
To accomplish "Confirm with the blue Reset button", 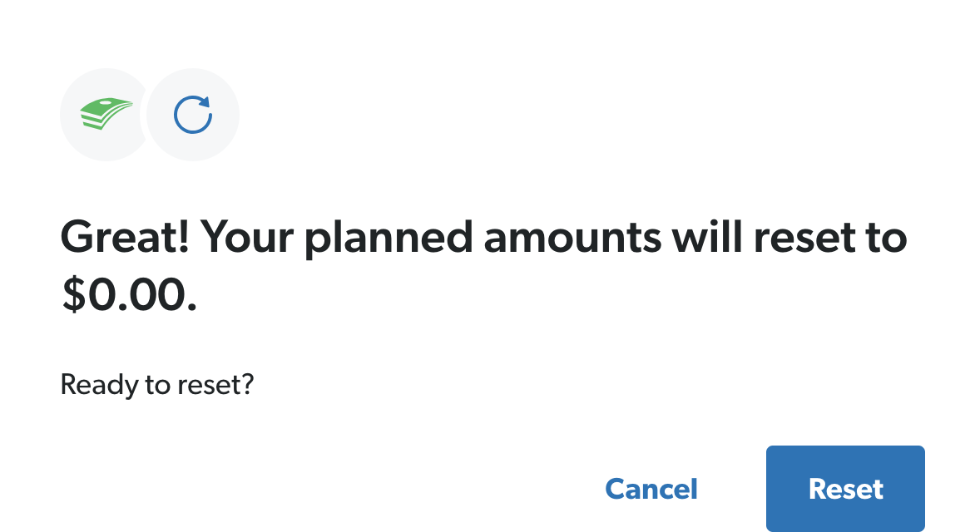I will click(845, 488).
